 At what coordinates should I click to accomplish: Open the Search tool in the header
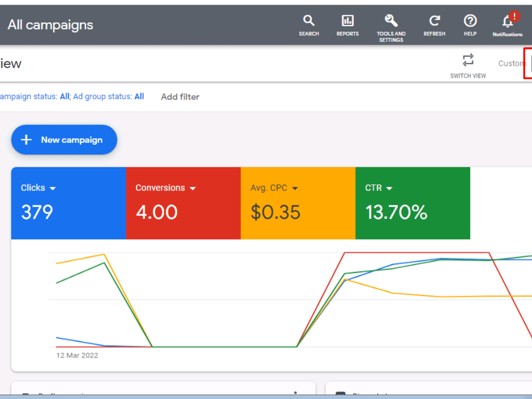(x=309, y=26)
